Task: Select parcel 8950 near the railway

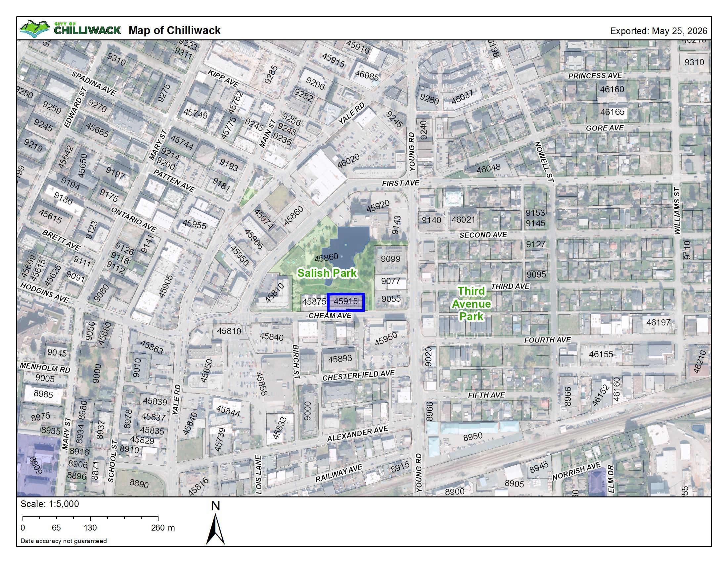Action: coord(473,436)
